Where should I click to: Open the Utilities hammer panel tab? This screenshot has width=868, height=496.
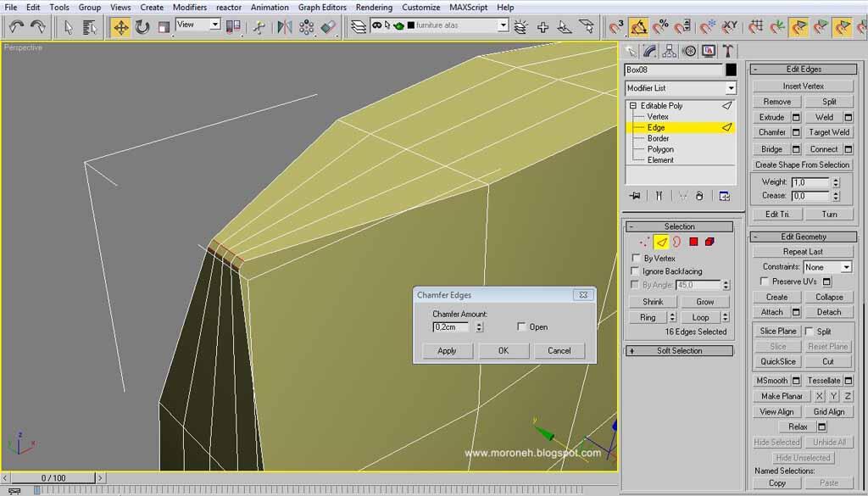tap(728, 51)
